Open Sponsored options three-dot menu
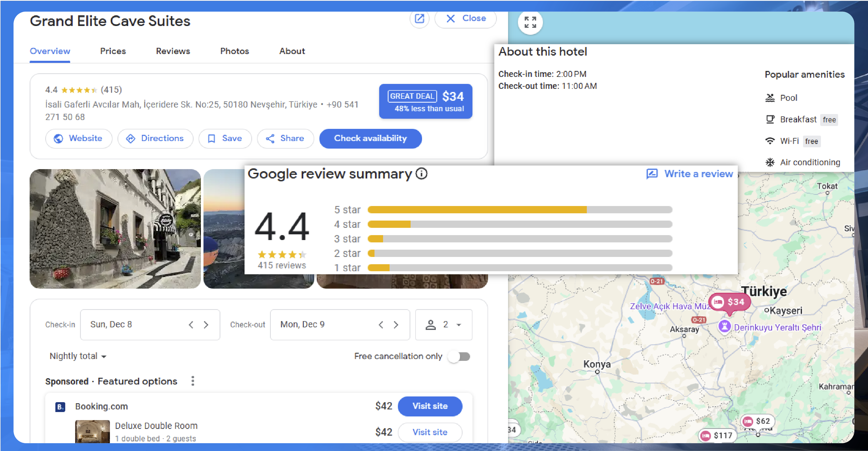868x451 pixels. pyautogui.click(x=193, y=381)
